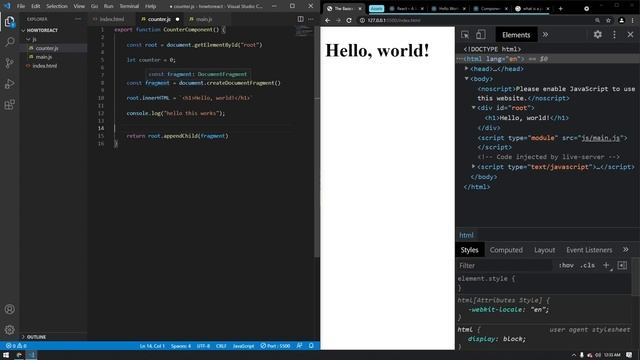Screen dimensions: 640x360
Task: Open the File menu
Action: pos(21,6)
